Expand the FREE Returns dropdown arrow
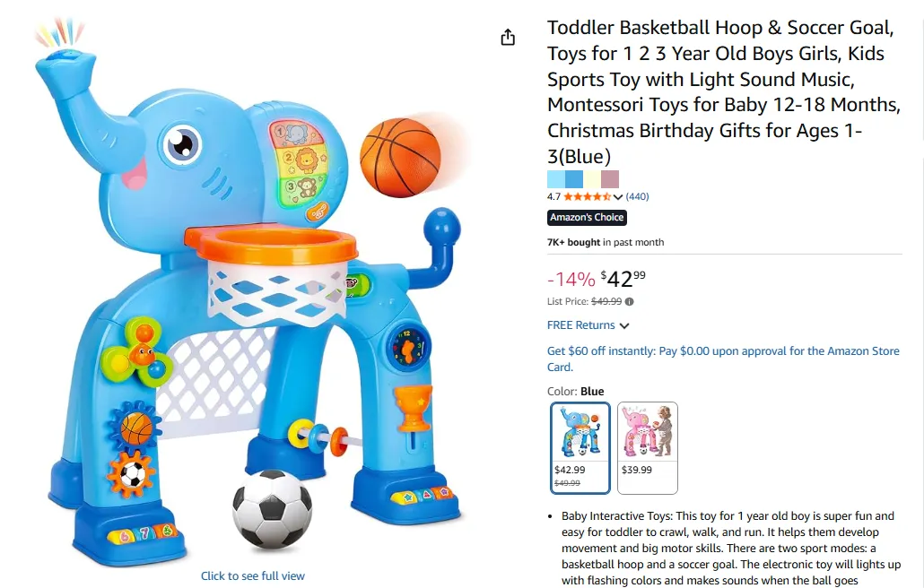924x588 pixels. (624, 325)
